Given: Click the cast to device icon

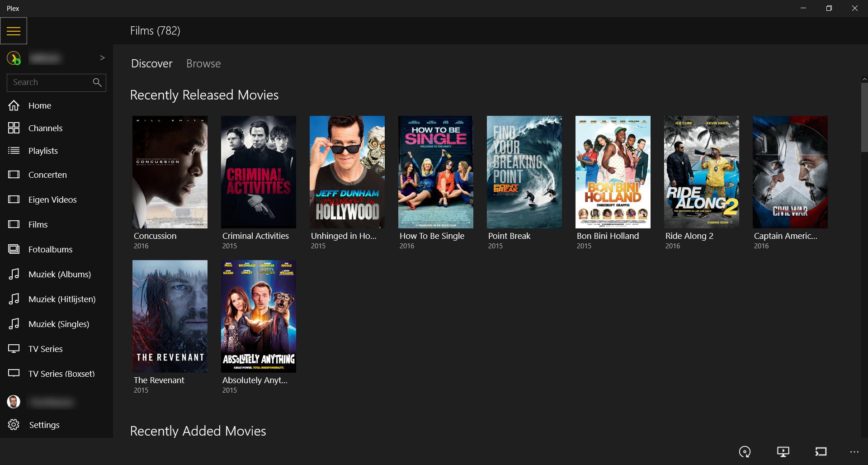Looking at the screenshot, I should point(821,451).
